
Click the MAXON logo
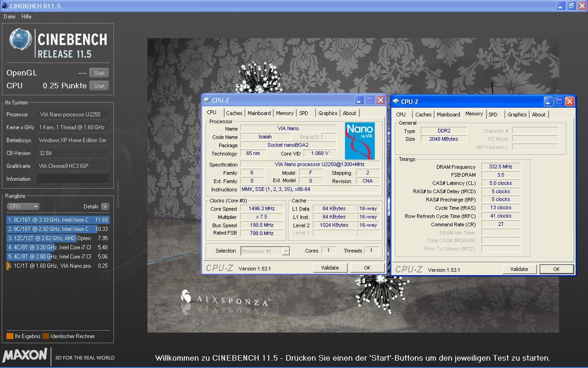click(x=25, y=355)
